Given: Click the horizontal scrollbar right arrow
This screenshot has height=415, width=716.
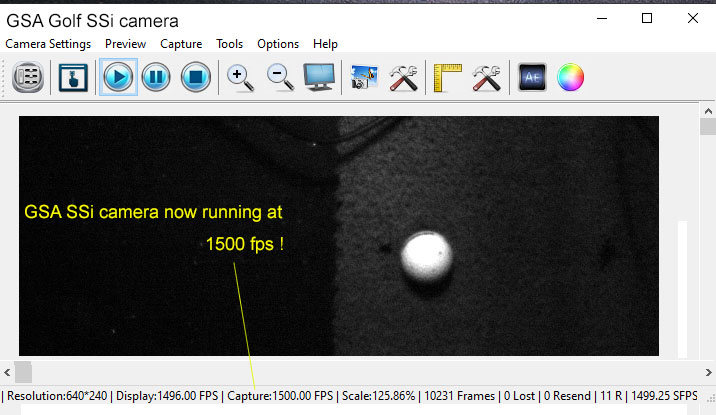Looking at the screenshot, I should [708, 373].
